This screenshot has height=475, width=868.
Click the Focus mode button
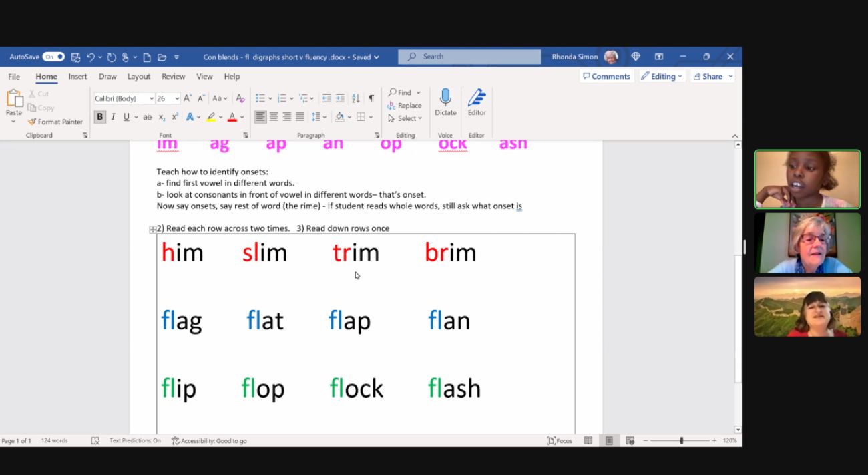pos(560,441)
